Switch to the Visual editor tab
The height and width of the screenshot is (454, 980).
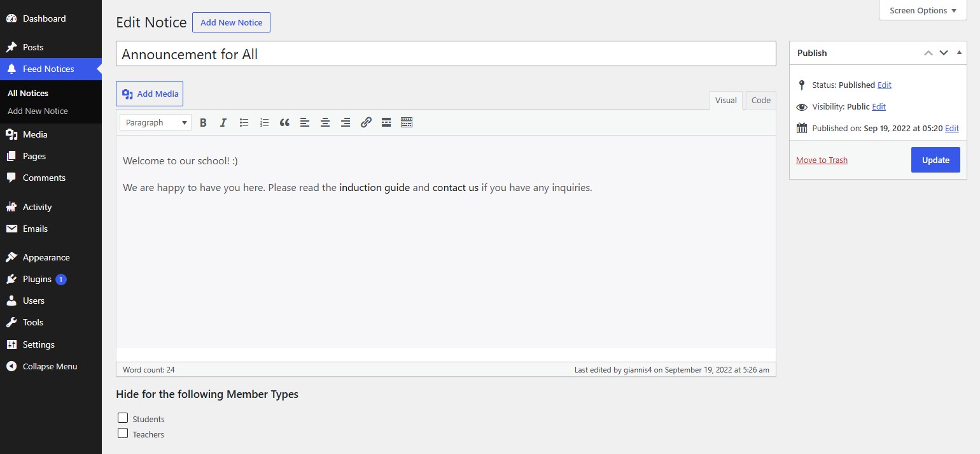point(725,100)
